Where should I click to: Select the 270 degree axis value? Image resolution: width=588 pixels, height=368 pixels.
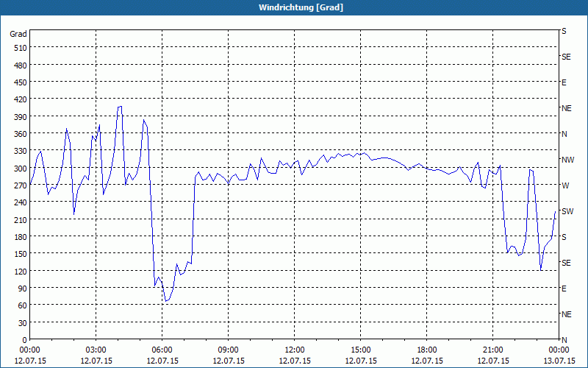click(x=21, y=185)
